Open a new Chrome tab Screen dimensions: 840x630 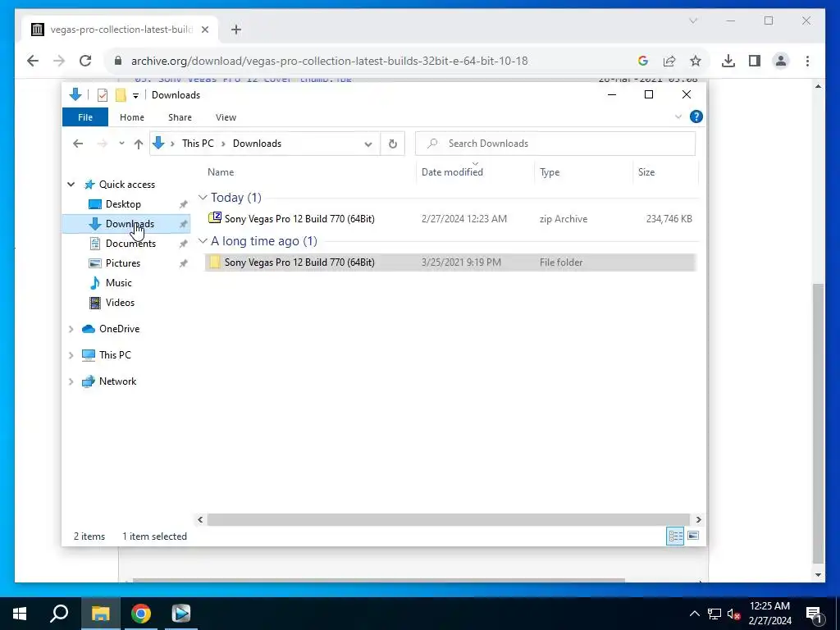point(236,30)
